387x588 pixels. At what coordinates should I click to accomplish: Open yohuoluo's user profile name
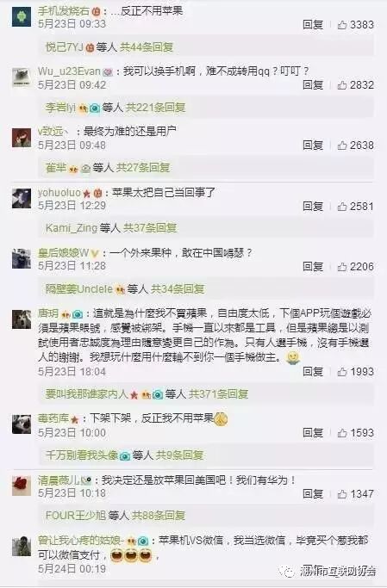point(59,193)
